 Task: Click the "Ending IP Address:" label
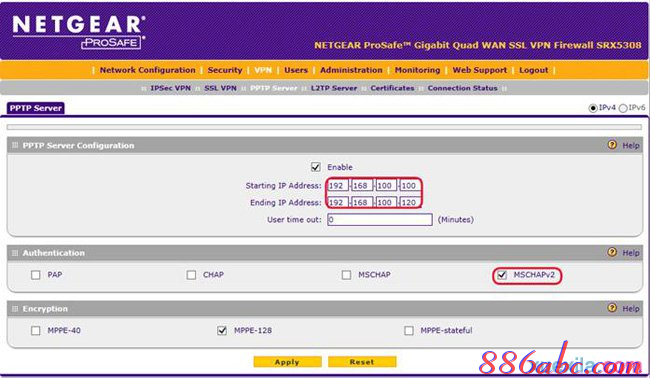coord(286,202)
